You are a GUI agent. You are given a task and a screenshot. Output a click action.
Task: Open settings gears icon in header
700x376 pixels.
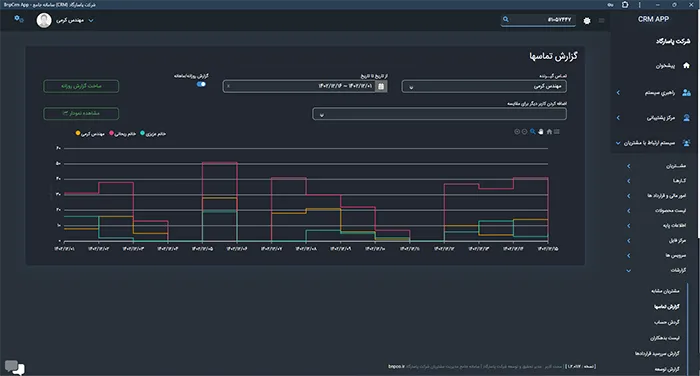19,19
